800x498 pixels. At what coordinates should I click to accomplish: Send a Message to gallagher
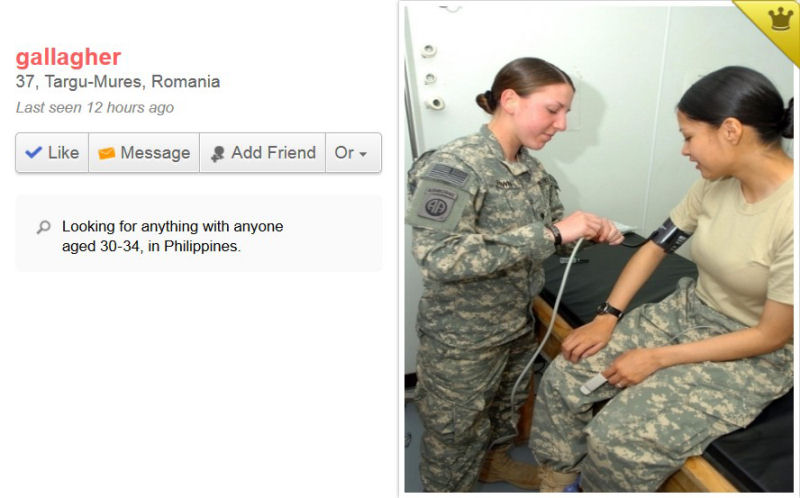coord(144,153)
